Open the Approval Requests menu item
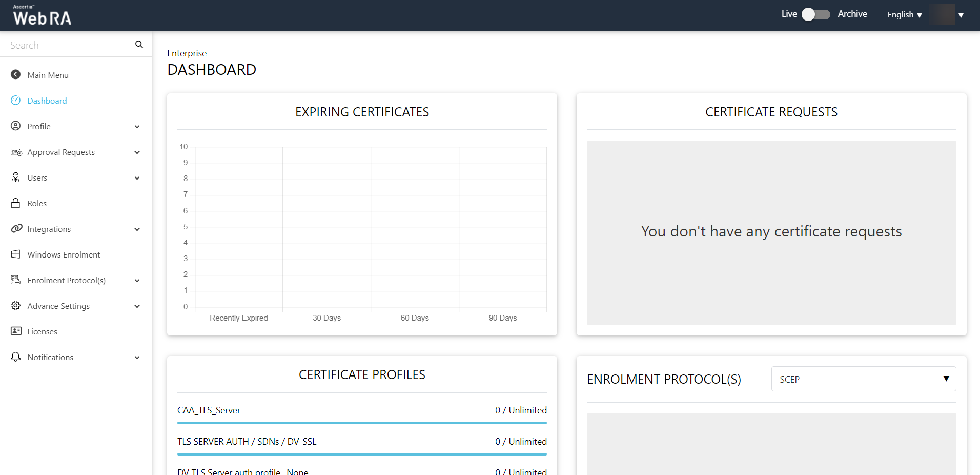 click(61, 152)
